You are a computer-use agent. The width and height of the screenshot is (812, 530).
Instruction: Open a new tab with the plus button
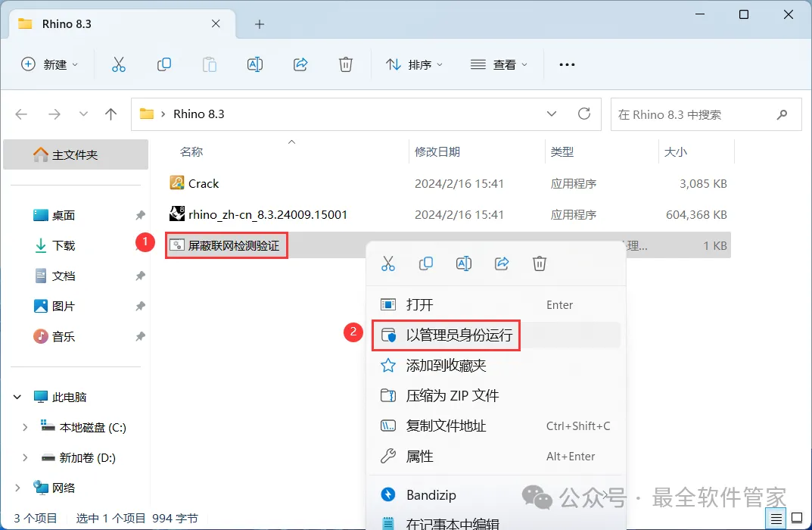[x=260, y=24]
